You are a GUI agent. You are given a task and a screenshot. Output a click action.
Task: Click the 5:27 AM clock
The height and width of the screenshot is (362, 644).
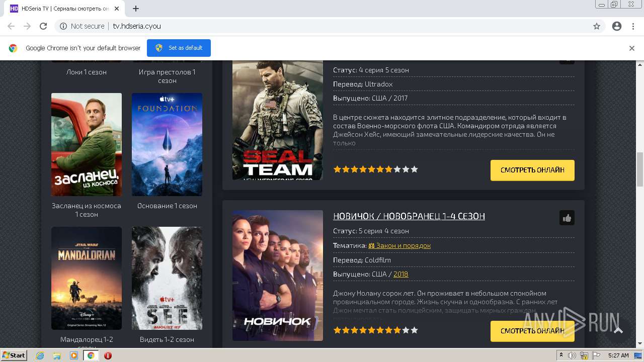point(618,355)
